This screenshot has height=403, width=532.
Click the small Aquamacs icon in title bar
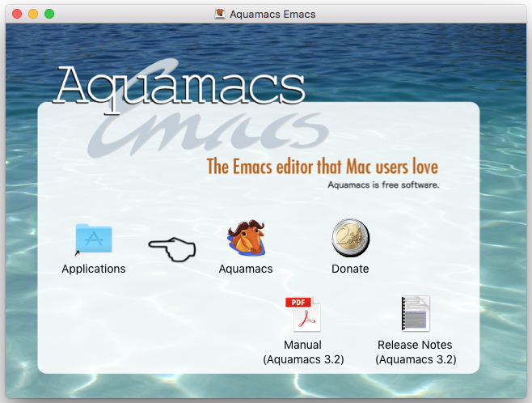pyautogui.click(x=220, y=14)
